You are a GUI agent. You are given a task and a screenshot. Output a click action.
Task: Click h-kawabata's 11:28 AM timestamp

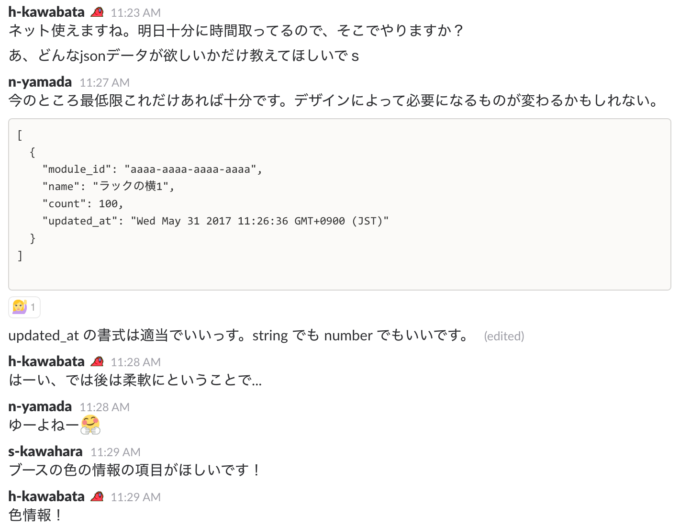(x=136, y=362)
